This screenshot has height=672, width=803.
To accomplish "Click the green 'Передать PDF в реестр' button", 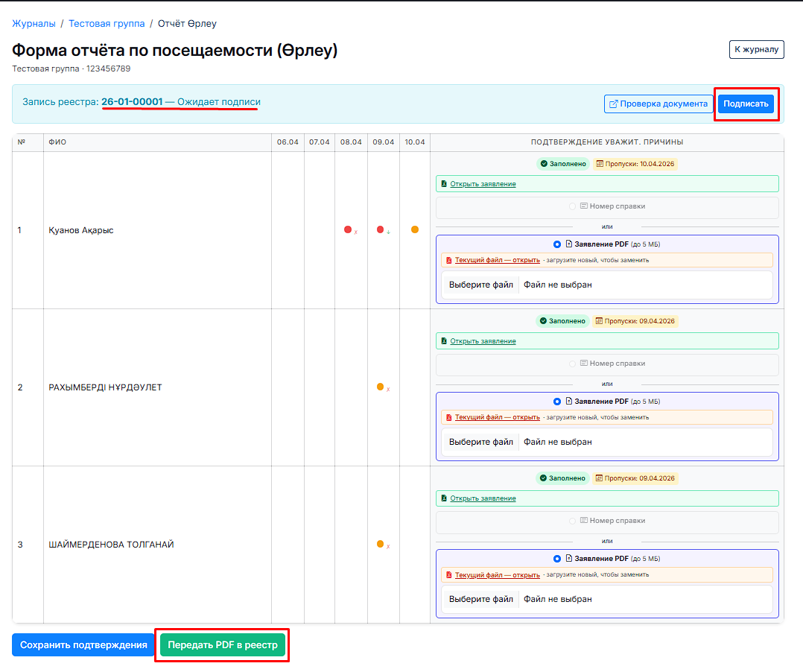I will point(223,645).
